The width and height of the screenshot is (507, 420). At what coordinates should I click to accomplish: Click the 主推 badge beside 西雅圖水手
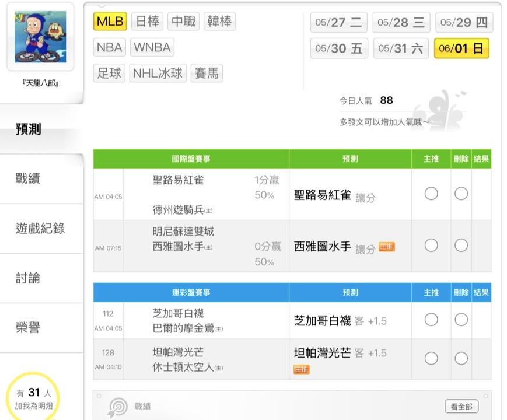tap(387, 247)
